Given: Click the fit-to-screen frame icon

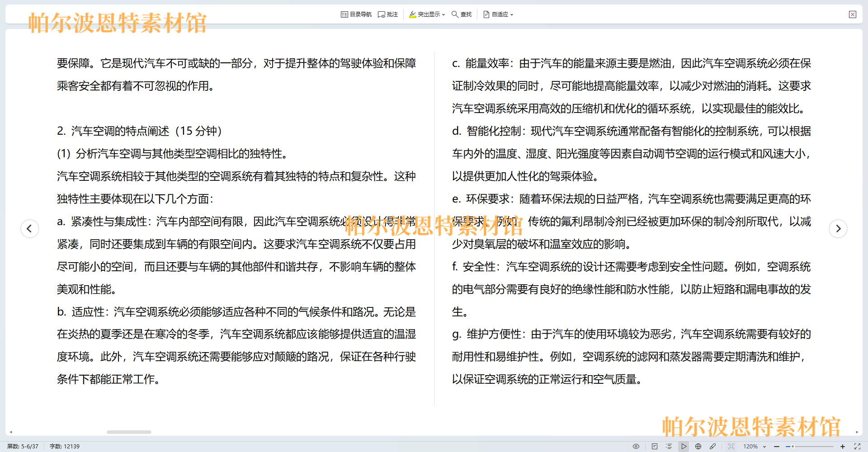Looking at the screenshot, I should 731,446.
